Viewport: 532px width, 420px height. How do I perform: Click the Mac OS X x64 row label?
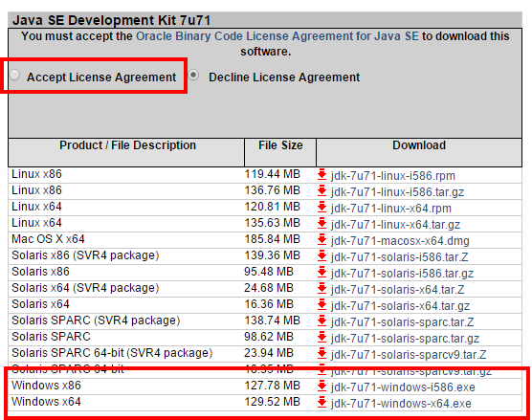48,239
